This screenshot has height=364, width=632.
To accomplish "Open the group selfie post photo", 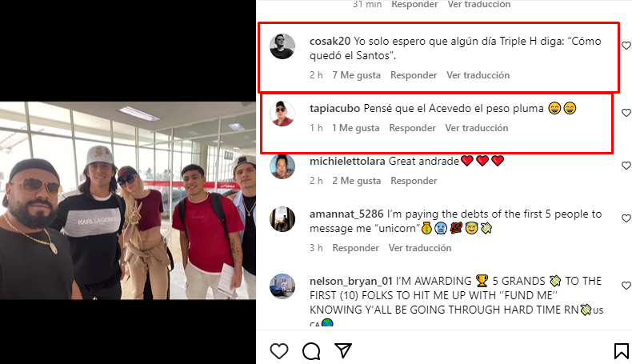I will 128,200.
